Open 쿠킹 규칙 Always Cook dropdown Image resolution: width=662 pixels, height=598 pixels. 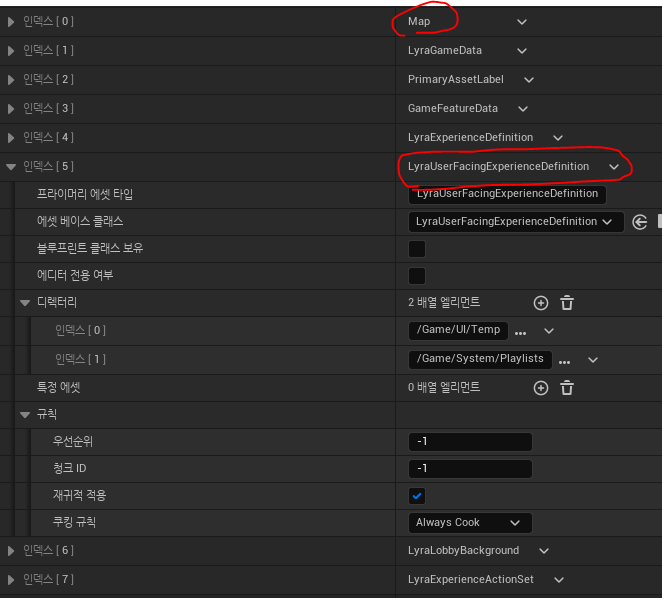pos(470,523)
